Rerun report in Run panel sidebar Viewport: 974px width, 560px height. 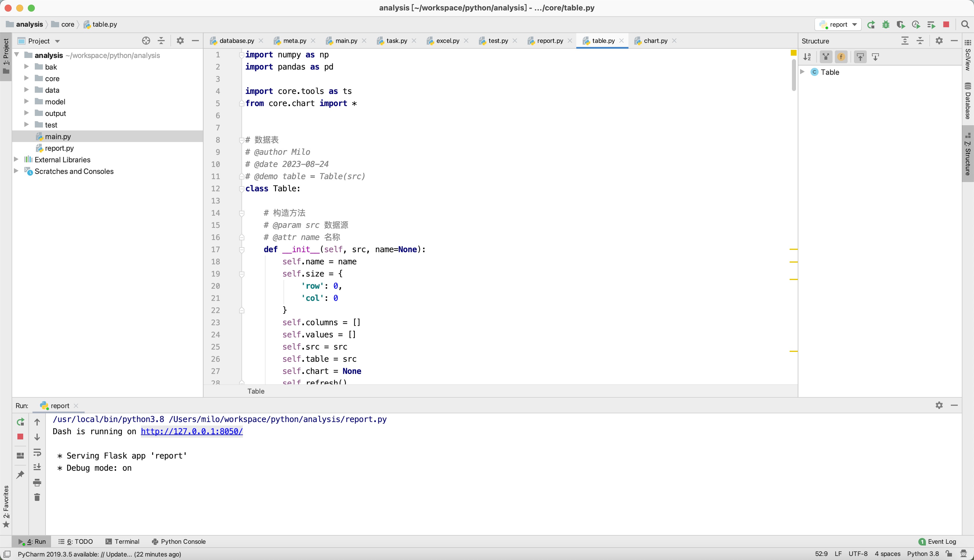20,422
